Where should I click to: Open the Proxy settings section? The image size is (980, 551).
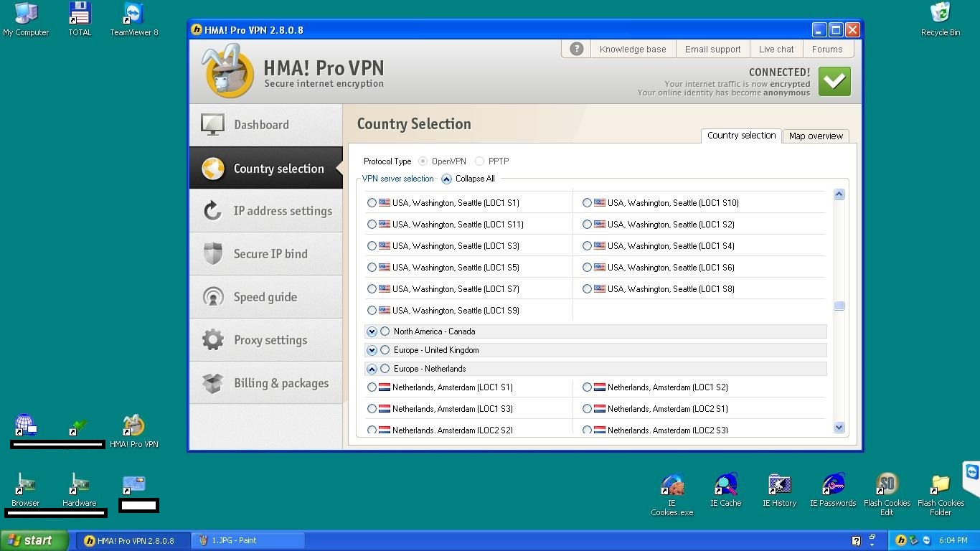265,340
